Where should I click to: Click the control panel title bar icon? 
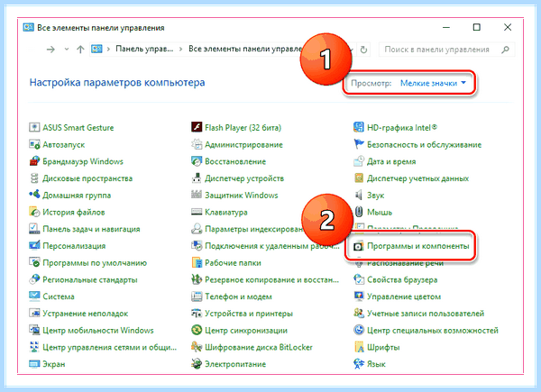pos(28,27)
